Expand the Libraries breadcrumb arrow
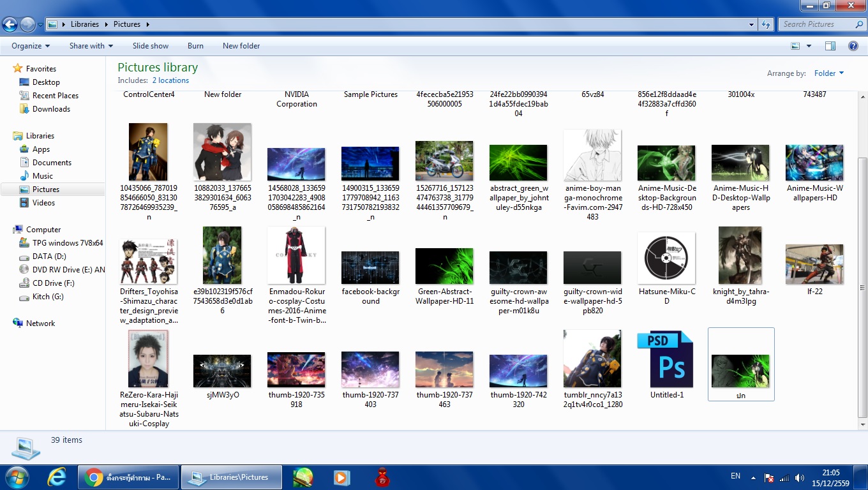 pos(106,24)
